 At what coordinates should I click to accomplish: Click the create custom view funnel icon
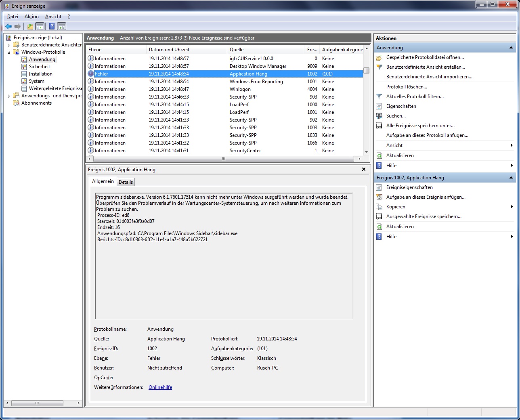[379, 67]
